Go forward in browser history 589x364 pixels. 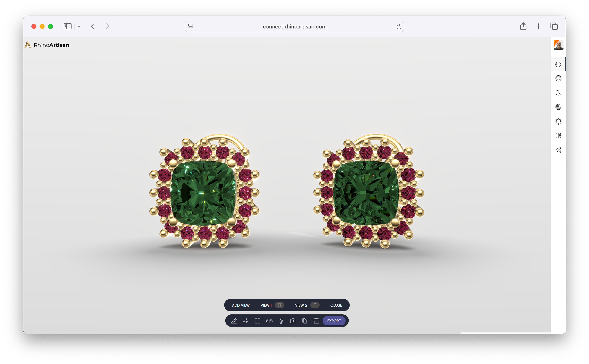(x=107, y=26)
